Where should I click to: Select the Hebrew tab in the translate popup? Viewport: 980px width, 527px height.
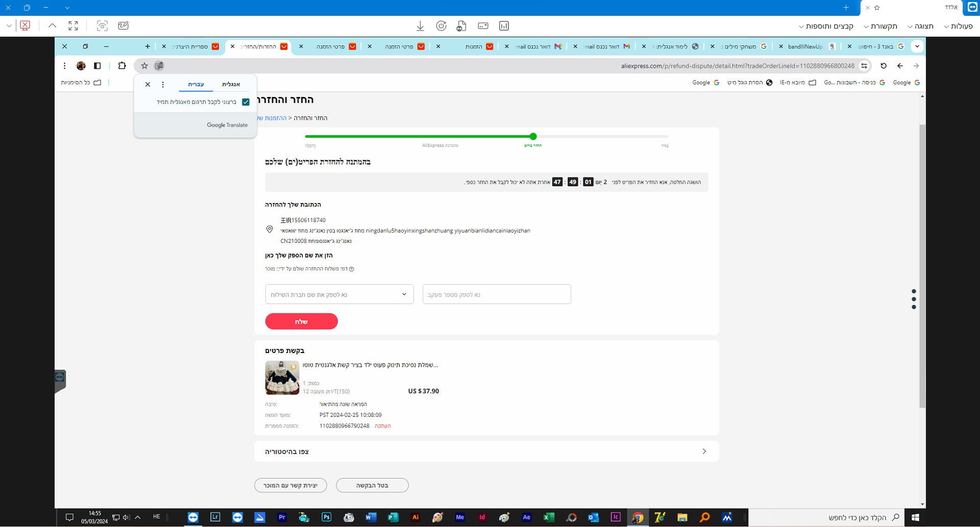(x=196, y=85)
